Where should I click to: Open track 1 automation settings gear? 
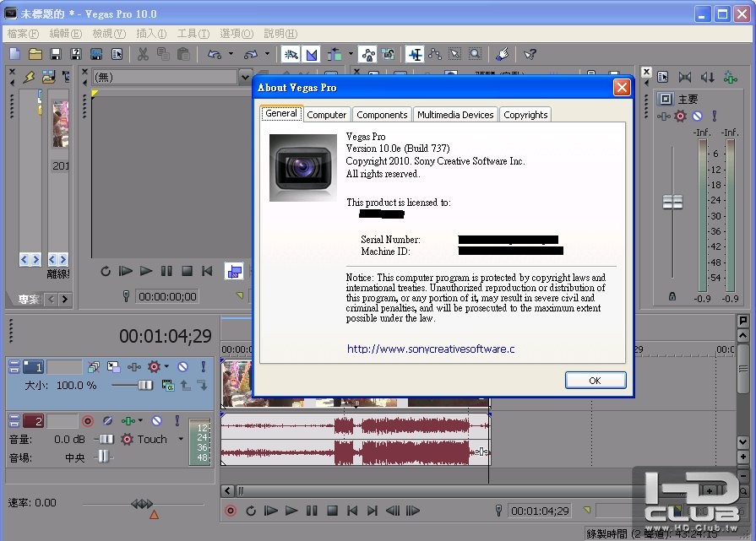[x=155, y=367]
